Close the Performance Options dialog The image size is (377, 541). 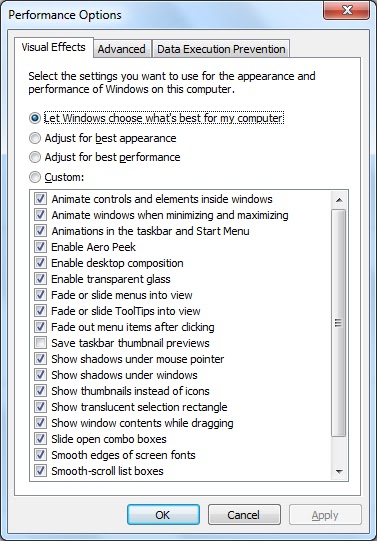[x=346, y=11]
